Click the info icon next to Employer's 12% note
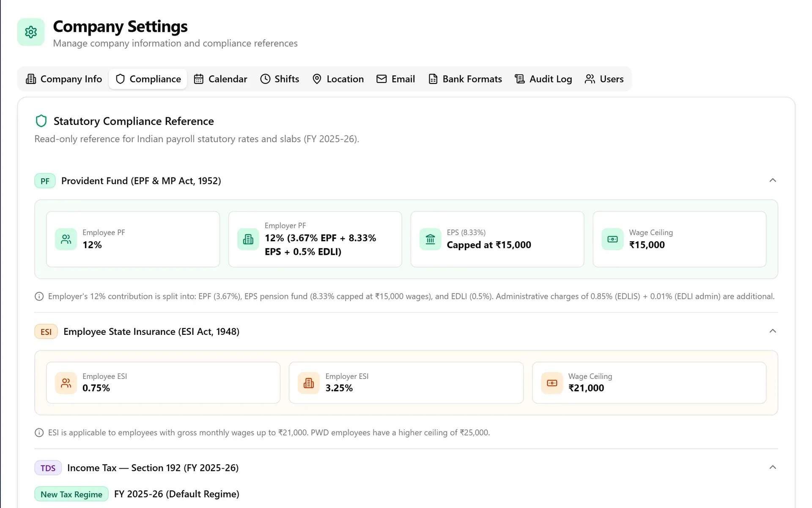Image resolution: width=812 pixels, height=508 pixels. 39,296
